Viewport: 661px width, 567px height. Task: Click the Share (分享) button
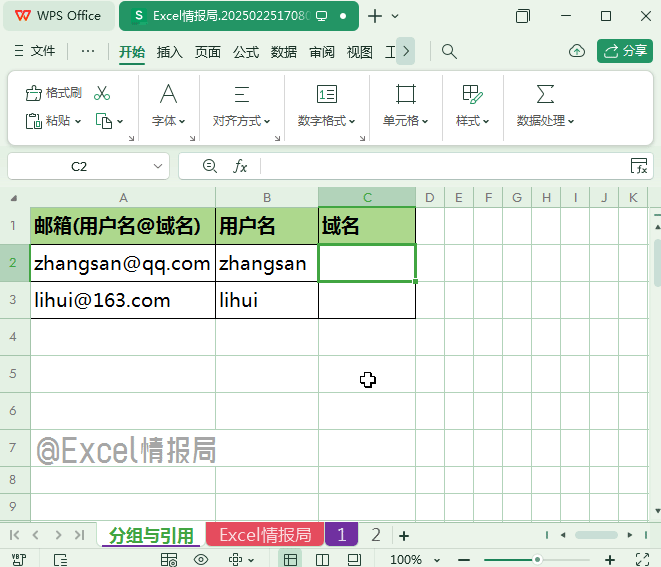(x=625, y=51)
